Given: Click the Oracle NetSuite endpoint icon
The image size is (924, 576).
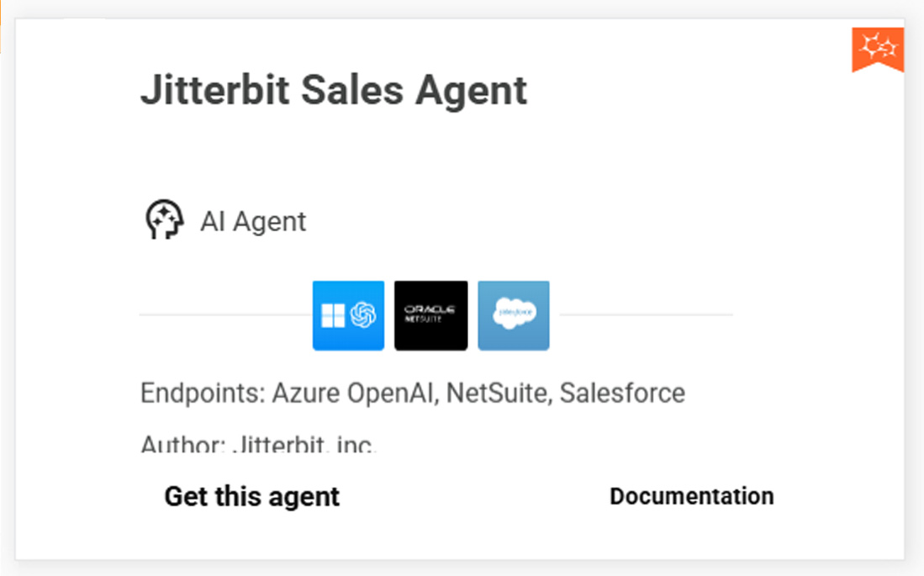Looking at the screenshot, I should [x=430, y=315].
